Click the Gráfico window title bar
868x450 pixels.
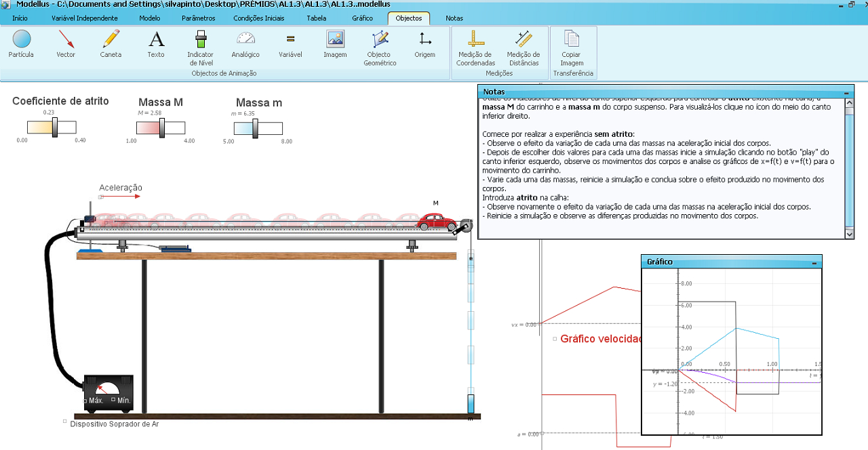(x=732, y=262)
